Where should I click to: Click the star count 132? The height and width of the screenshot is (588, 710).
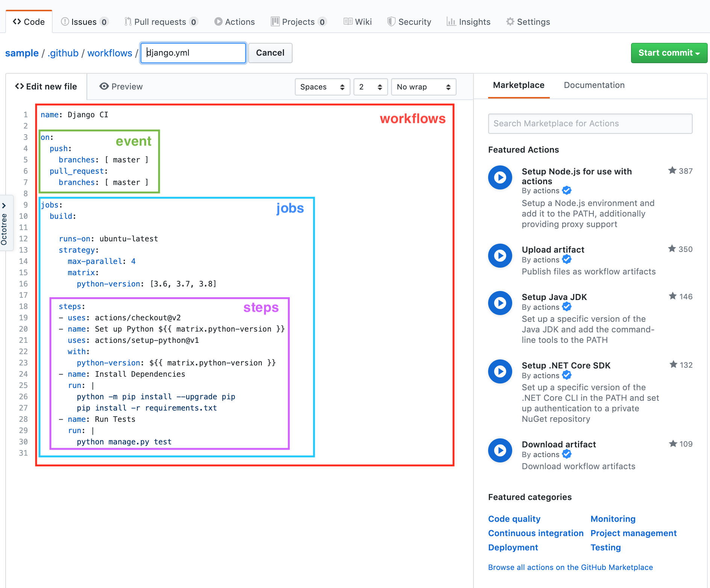tap(681, 365)
